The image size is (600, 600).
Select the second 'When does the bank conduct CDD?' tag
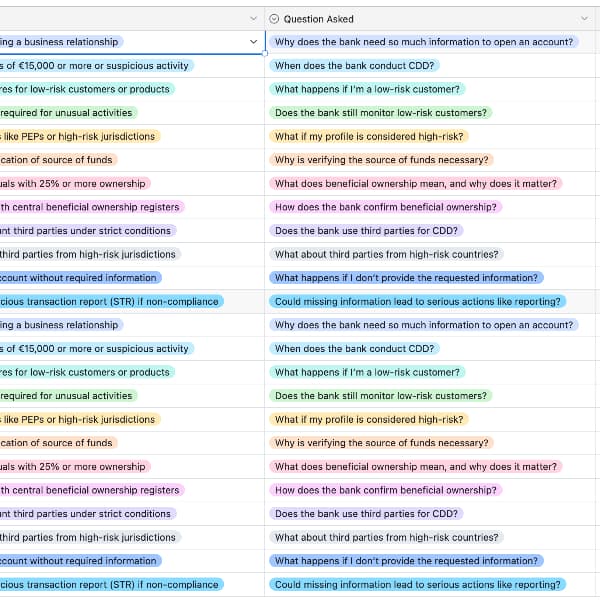pyautogui.click(x=354, y=349)
